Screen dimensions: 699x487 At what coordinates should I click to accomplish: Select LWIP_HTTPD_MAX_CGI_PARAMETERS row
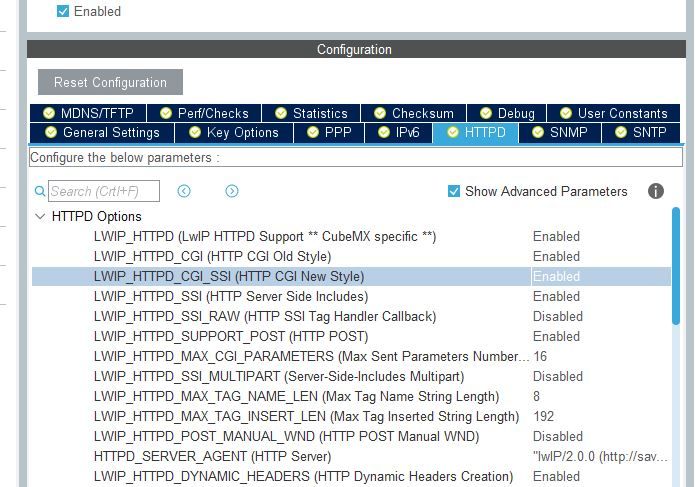351,357
